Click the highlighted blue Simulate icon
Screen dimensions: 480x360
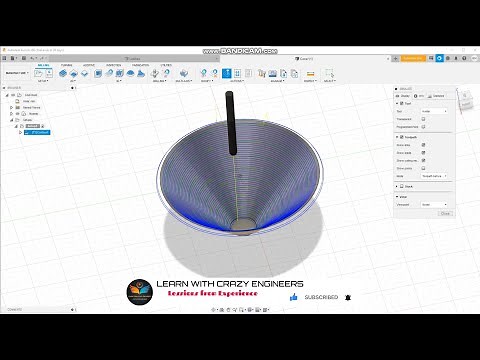(227, 73)
